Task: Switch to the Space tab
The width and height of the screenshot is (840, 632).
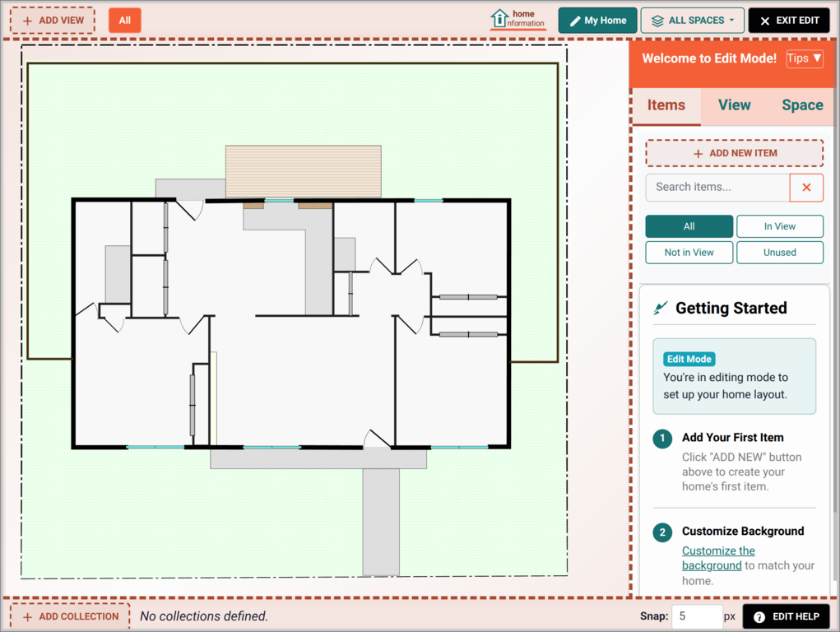Action: click(802, 105)
